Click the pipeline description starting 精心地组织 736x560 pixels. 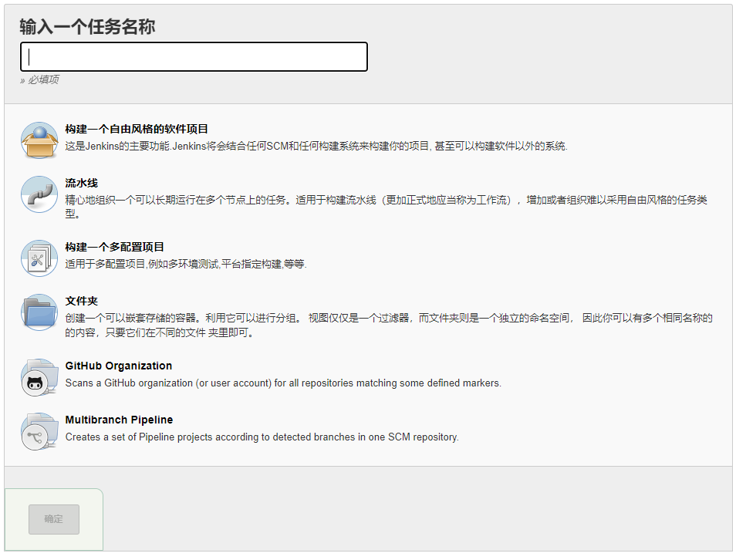tap(387, 207)
